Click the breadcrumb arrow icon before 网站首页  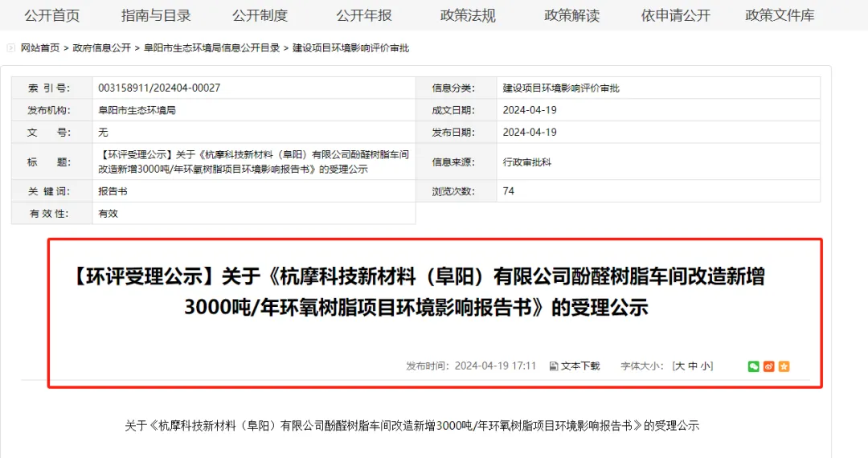pyautogui.click(x=12, y=48)
